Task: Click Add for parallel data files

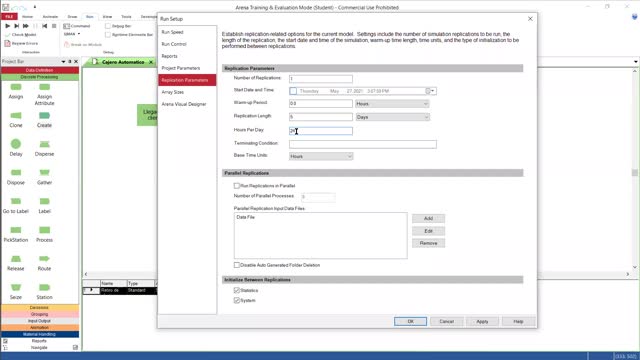Action: point(428,218)
